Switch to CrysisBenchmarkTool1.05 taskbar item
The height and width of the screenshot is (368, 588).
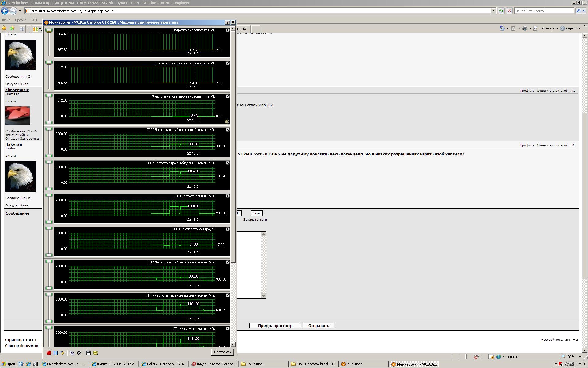point(314,364)
